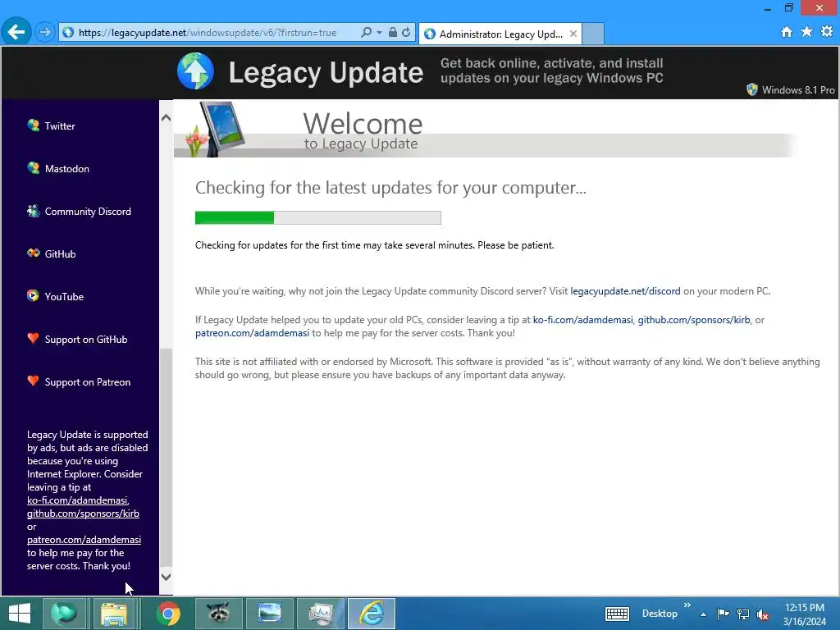
Task: Open the Mastodon sidebar link
Action: 67,169
